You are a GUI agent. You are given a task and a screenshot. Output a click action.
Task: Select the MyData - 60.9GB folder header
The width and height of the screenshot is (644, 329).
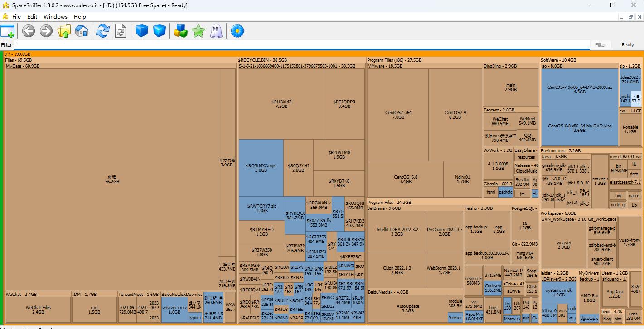[x=120, y=66]
